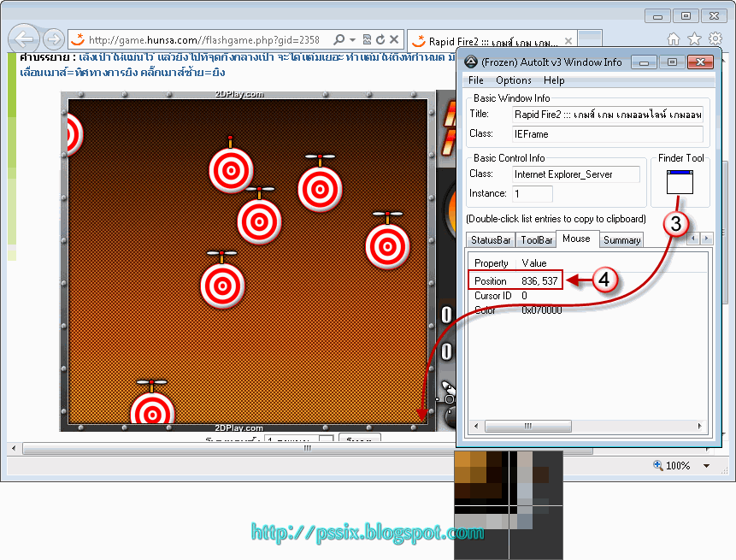The image size is (736, 560).
Task: Click the browser horizontal scrollbar thumb
Action: pyautogui.click(x=308, y=448)
